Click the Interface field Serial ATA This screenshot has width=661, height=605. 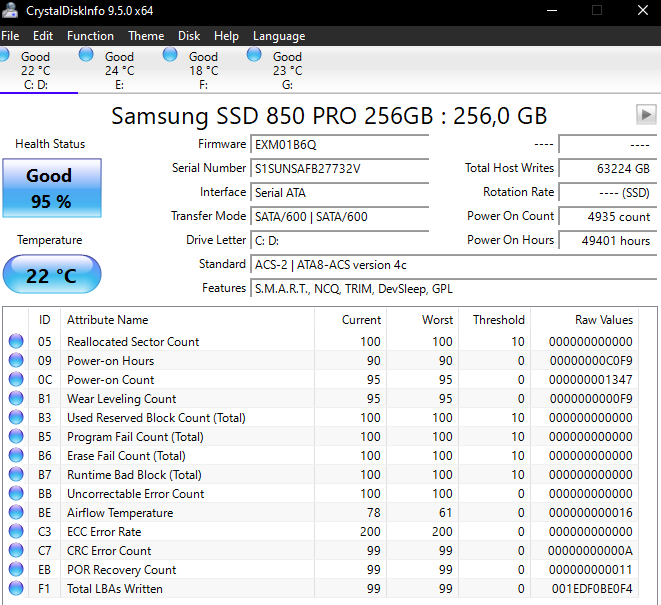[340, 193]
